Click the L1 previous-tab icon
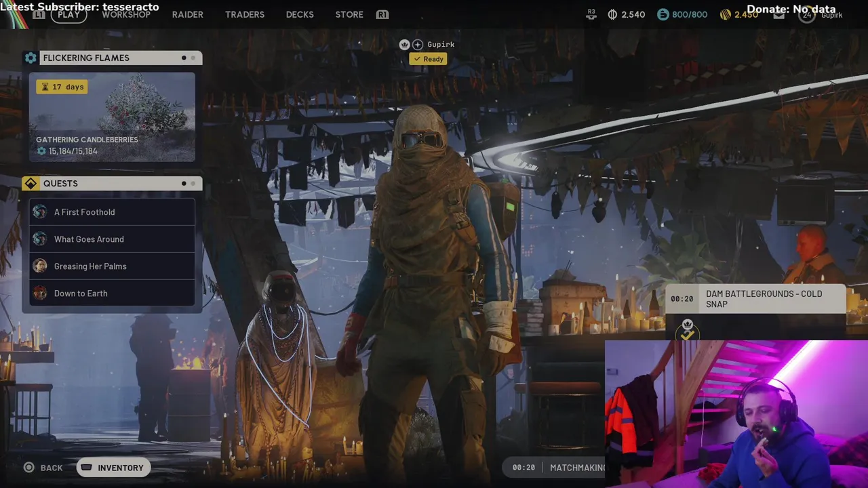 pos(39,14)
